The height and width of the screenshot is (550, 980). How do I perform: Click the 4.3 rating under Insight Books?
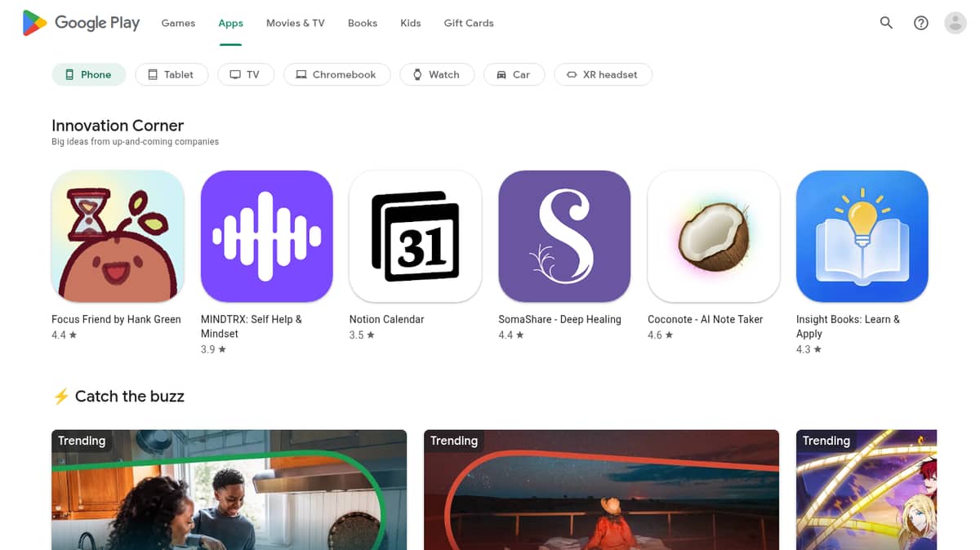[x=808, y=349]
